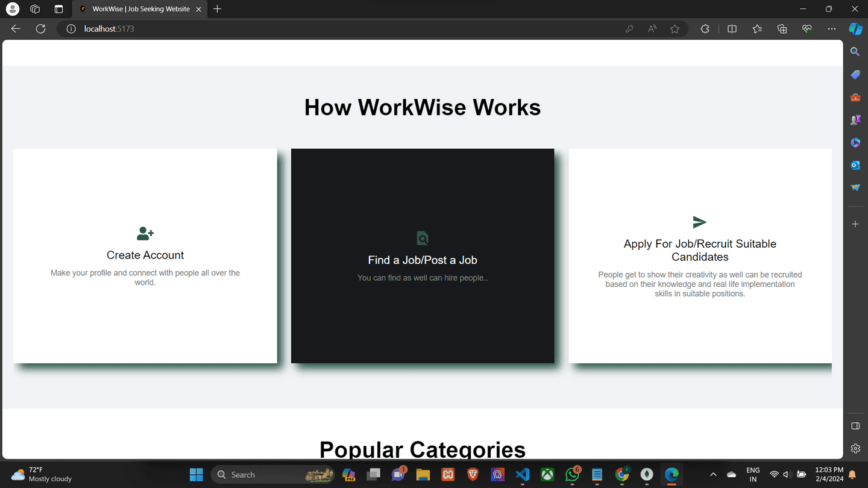
Task: Select the Apply For Job/Recruit Suitable Candidates card
Action: pos(700,256)
